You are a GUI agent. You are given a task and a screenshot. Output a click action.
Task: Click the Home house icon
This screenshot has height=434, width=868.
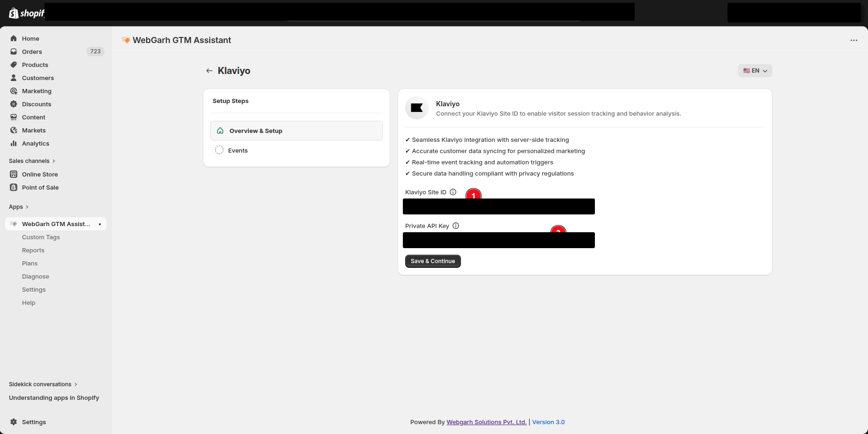click(14, 38)
